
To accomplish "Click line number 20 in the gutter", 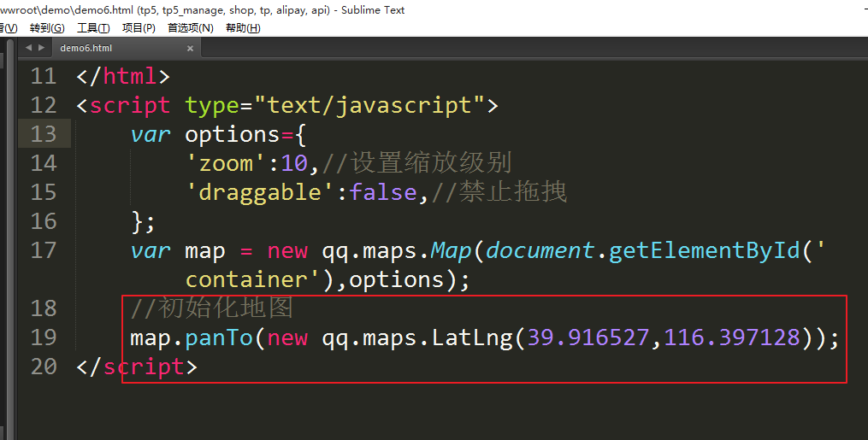I will click(44, 367).
